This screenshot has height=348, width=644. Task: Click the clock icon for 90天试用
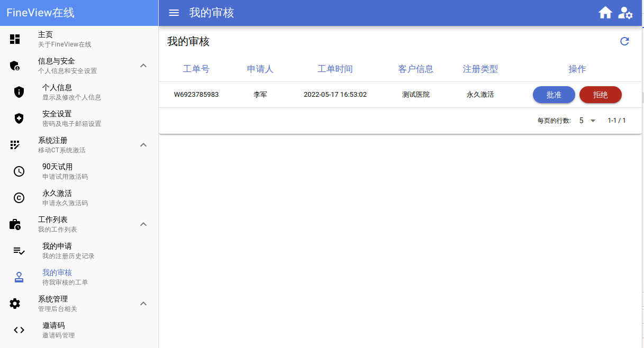point(19,171)
